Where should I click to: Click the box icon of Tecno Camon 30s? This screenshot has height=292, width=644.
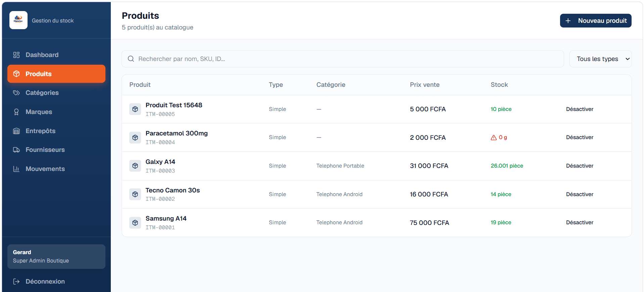pyautogui.click(x=135, y=194)
